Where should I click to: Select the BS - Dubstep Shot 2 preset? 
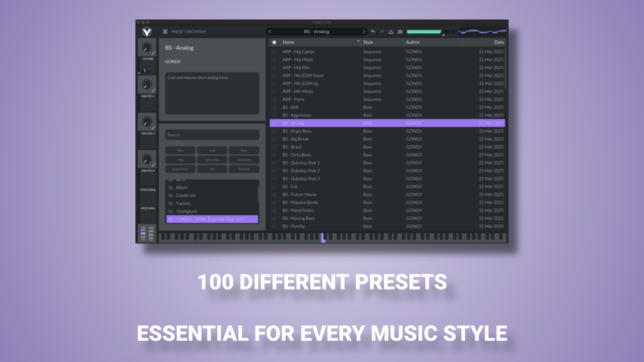[387, 170]
